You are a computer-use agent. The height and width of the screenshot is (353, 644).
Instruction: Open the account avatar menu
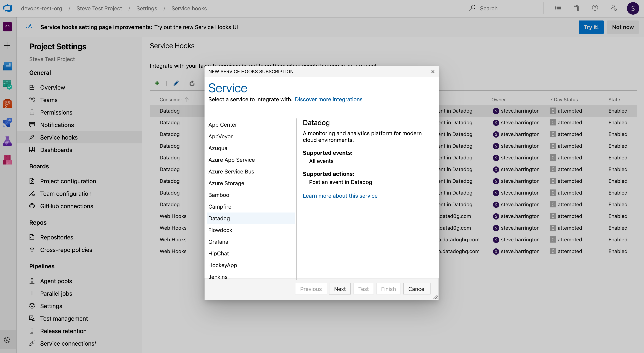coord(633,8)
